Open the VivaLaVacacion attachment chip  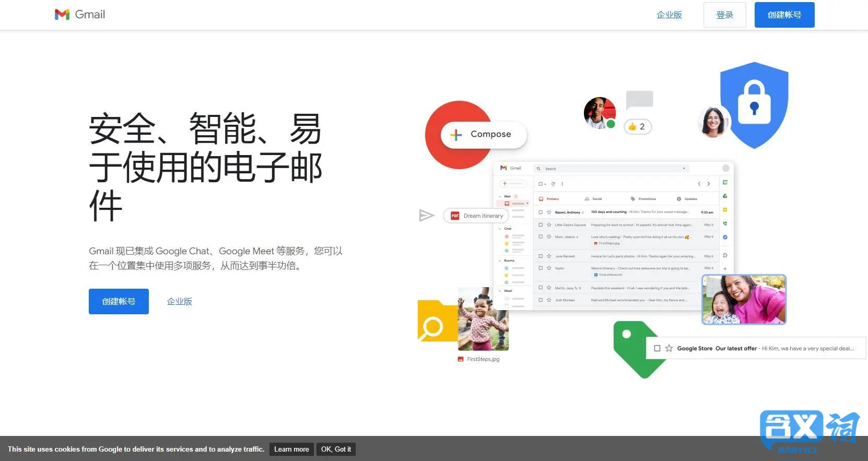point(608,275)
